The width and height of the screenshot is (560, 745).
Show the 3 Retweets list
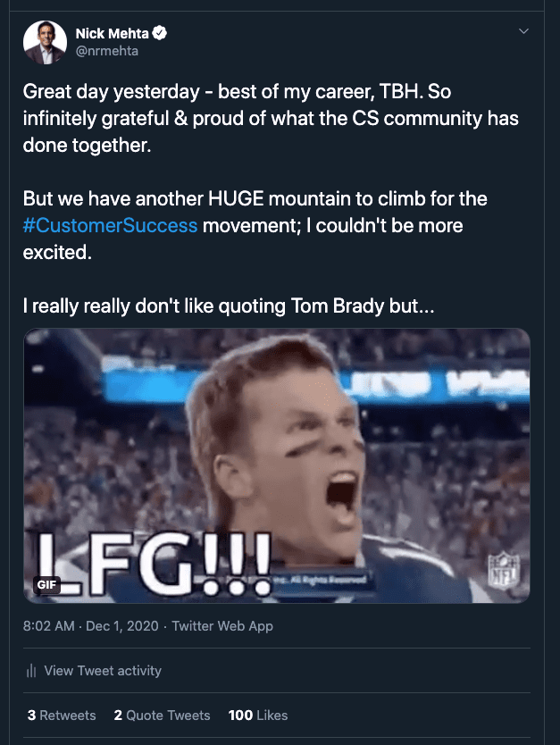(x=61, y=716)
